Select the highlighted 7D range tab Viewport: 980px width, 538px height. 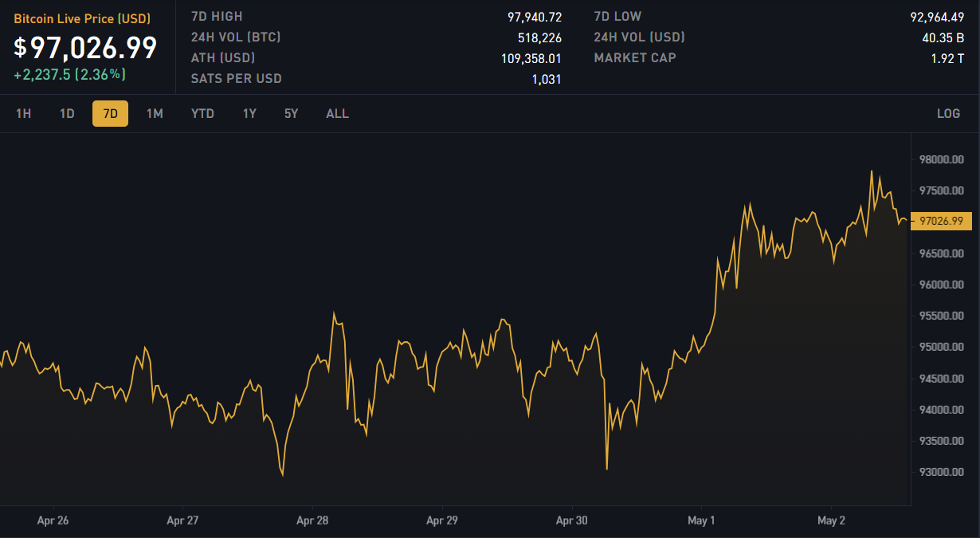pyautogui.click(x=110, y=114)
